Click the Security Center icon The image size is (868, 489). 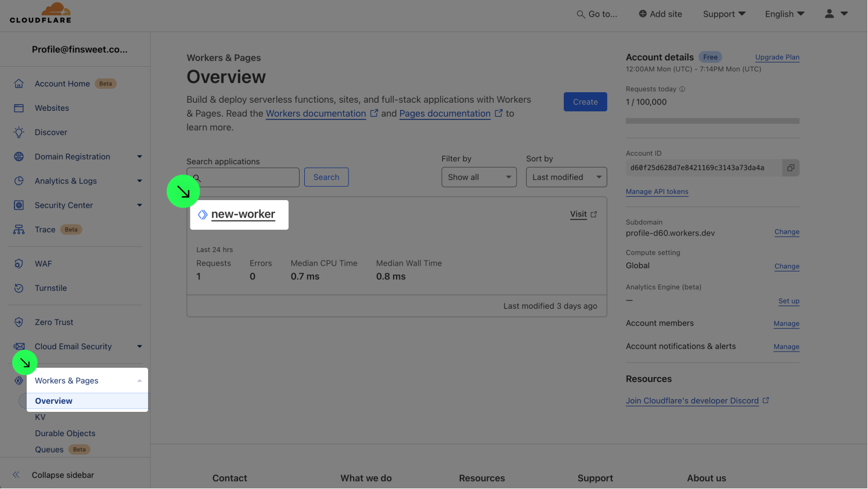click(x=19, y=205)
